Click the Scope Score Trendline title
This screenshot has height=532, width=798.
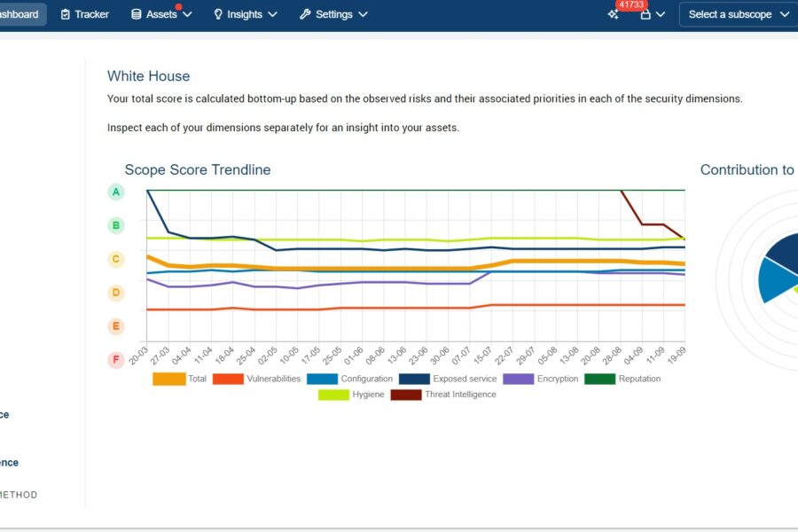[198, 169]
